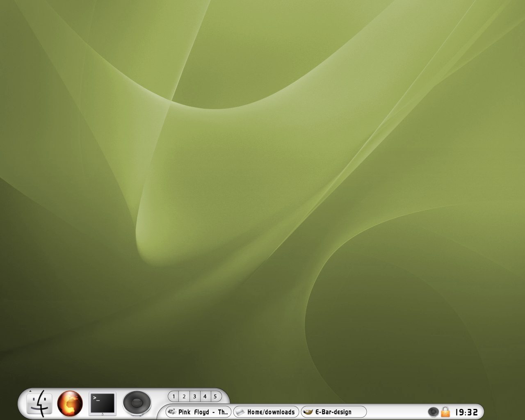Click the music player icon beside Pink Floyd

[172, 412]
